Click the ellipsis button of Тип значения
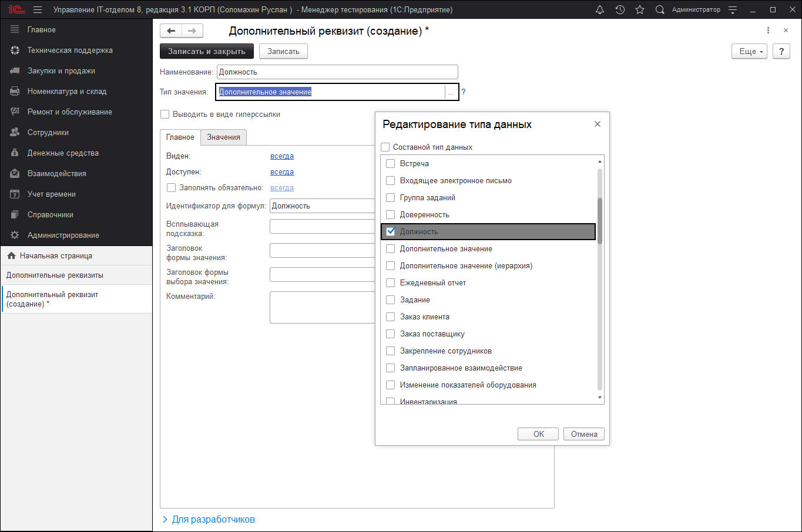Viewport: 802px width, 532px height. pyautogui.click(x=451, y=92)
